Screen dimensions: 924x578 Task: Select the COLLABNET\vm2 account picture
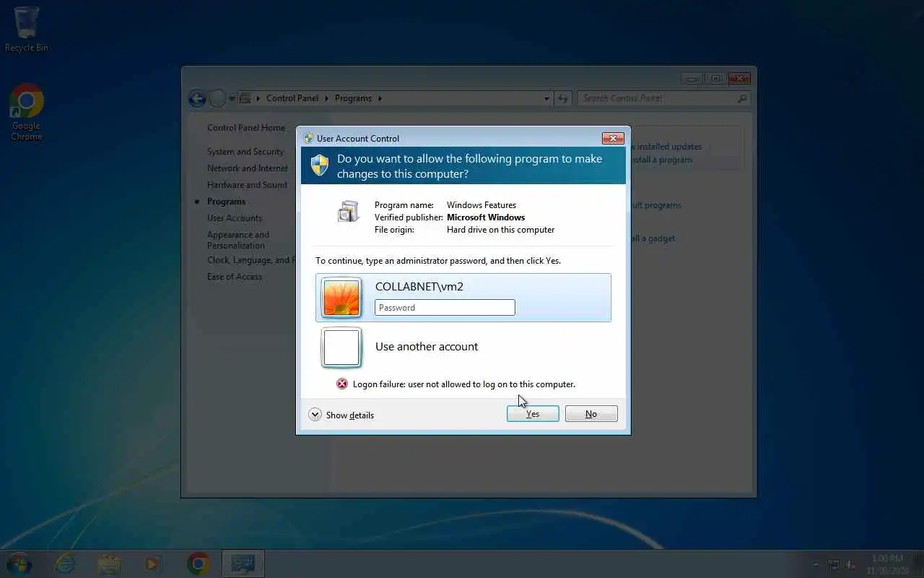[x=341, y=298]
